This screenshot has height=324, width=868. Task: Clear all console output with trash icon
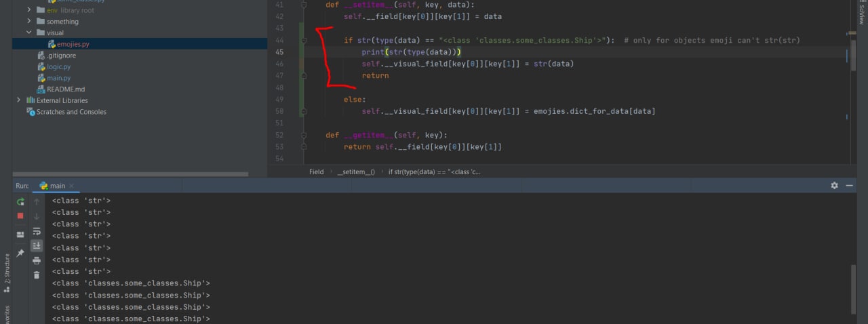tap(37, 275)
